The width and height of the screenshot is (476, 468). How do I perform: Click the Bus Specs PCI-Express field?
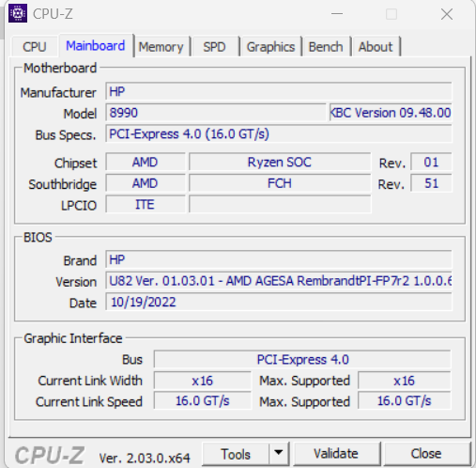coord(279,133)
